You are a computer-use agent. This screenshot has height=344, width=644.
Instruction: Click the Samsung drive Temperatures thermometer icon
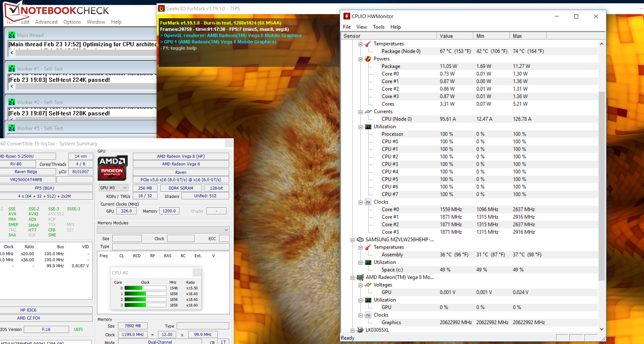(x=368, y=247)
